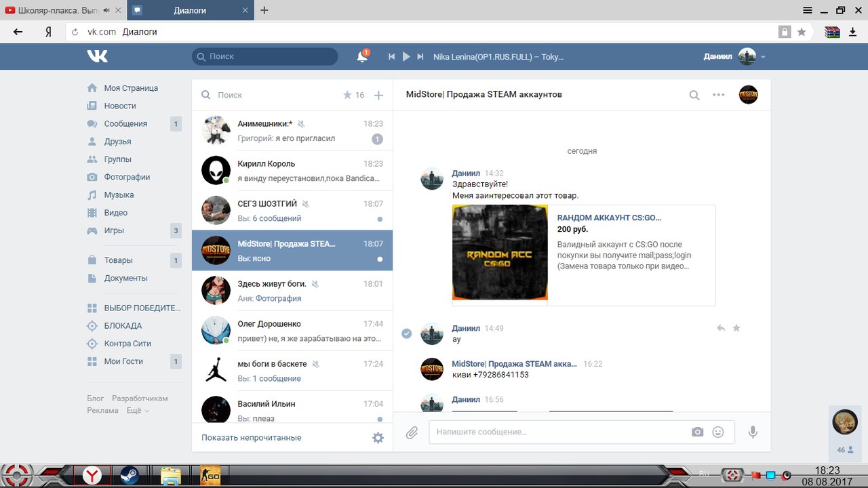The width and height of the screenshot is (868, 488).
Task: Open the Василий Ильин conversation
Action: pyautogui.click(x=292, y=407)
